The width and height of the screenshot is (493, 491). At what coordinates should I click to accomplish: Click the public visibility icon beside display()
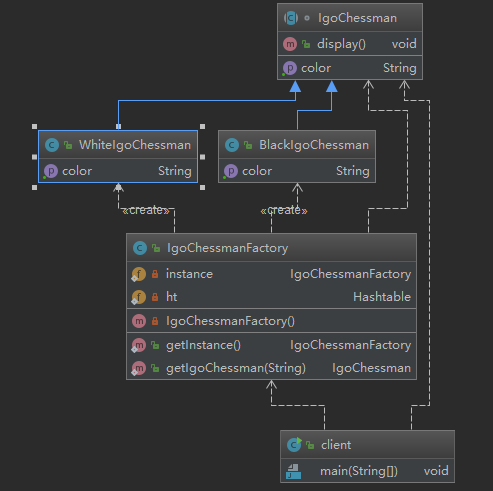[306, 44]
